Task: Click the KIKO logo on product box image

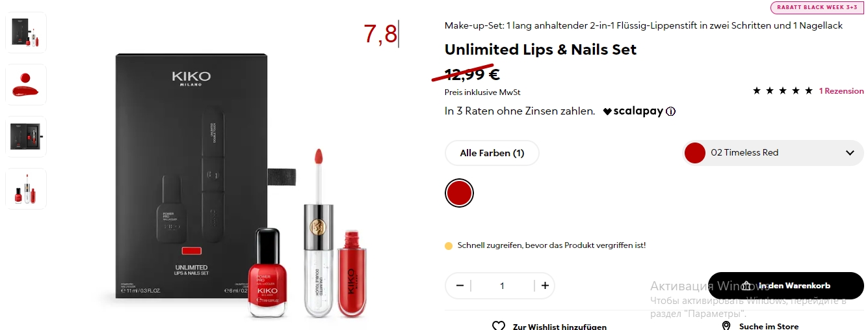Action: 191,78
